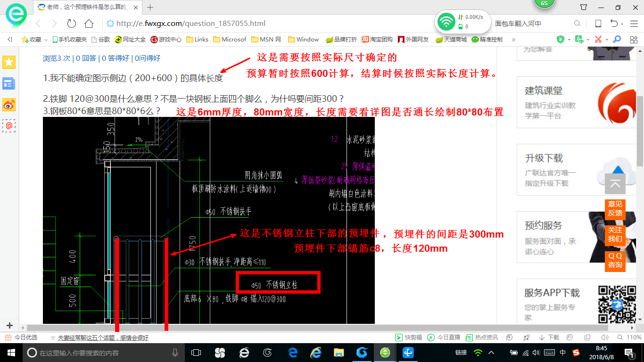Viewport: 644px width, 362px height.
Task: Click the green shield extension icon
Action: [x=561, y=39]
